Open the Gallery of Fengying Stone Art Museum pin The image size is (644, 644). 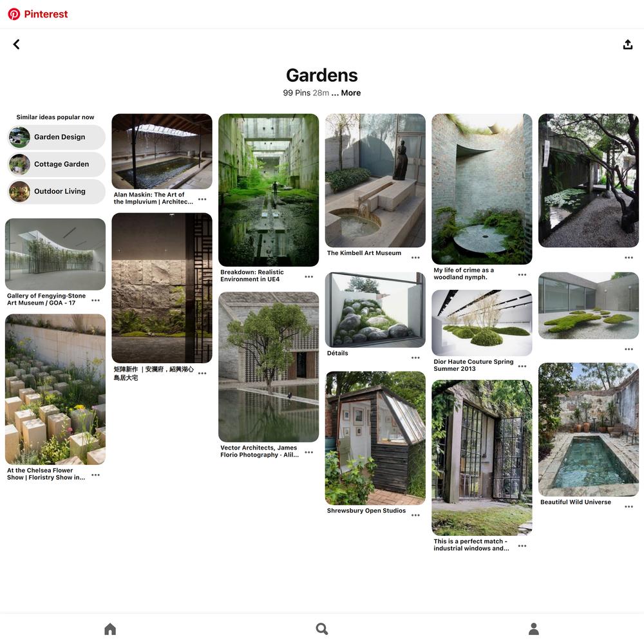tap(55, 254)
